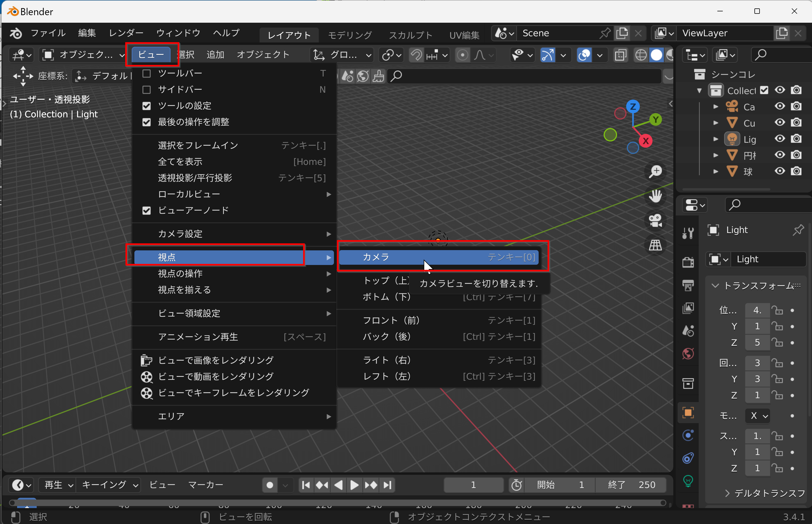
Task: Switch perspective/orthographic grid icon
Action: pyautogui.click(x=655, y=245)
